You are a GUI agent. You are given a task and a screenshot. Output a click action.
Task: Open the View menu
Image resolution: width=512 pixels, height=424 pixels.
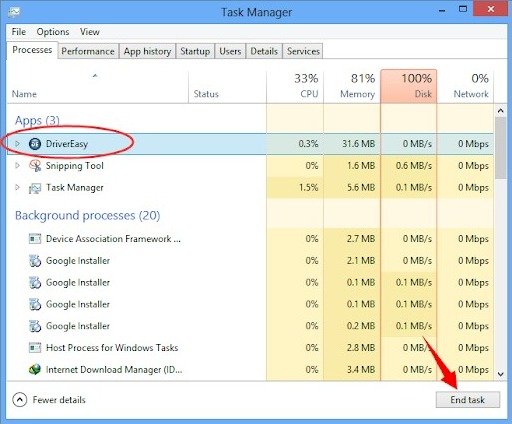tap(90, 32)
